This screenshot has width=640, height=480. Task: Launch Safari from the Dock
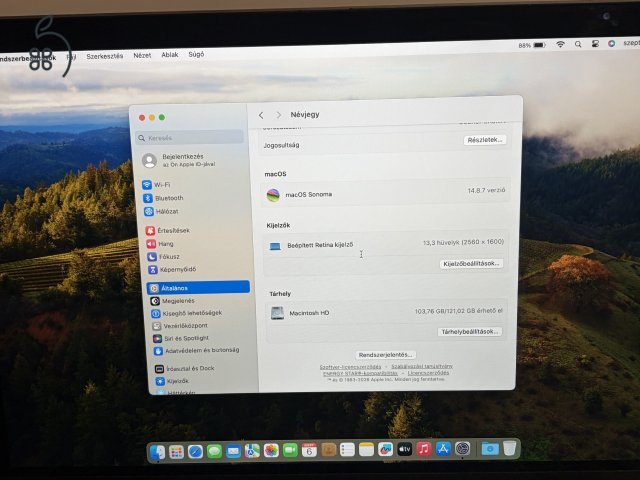tap(195, 452)
